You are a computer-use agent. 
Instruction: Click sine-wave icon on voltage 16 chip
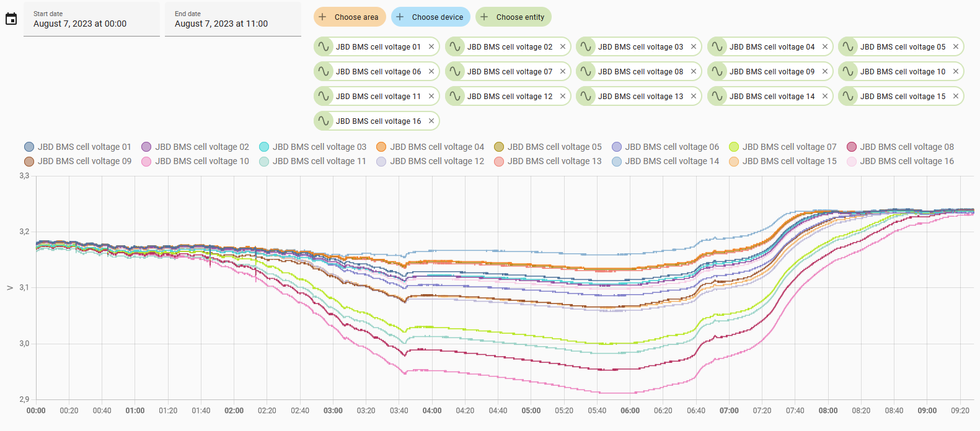pyautogui.click(x=324, y=121)
